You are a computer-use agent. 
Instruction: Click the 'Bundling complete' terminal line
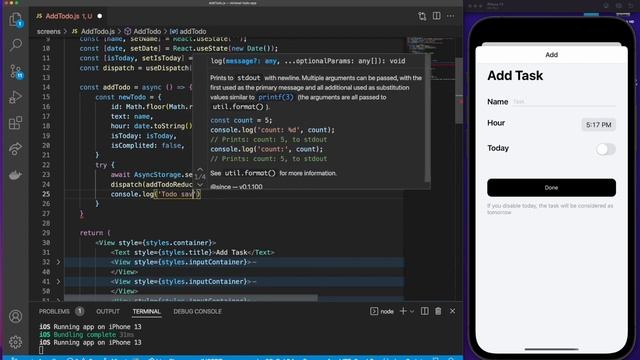pos(87,335)
